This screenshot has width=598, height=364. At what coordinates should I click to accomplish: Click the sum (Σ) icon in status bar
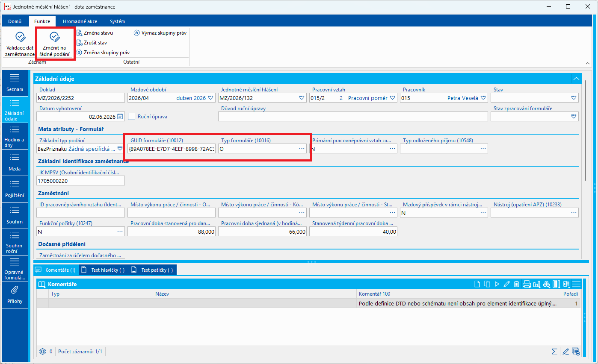(x=554, y=352)
